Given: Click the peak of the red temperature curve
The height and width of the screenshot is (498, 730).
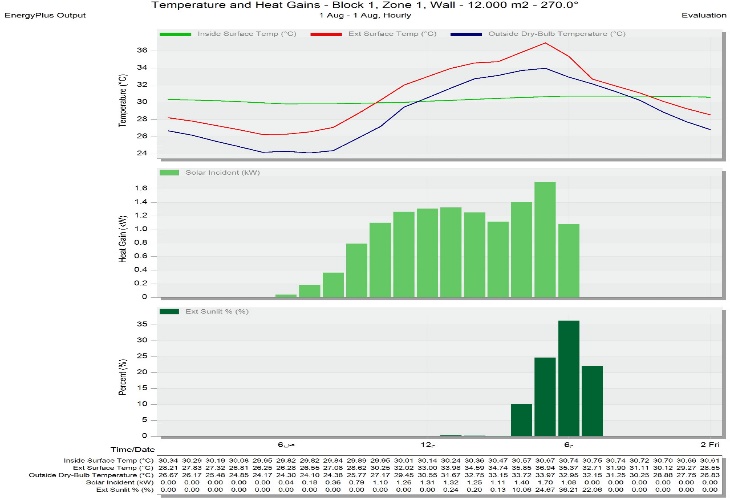Looking at the screenshot, I should tap(544, 43).
